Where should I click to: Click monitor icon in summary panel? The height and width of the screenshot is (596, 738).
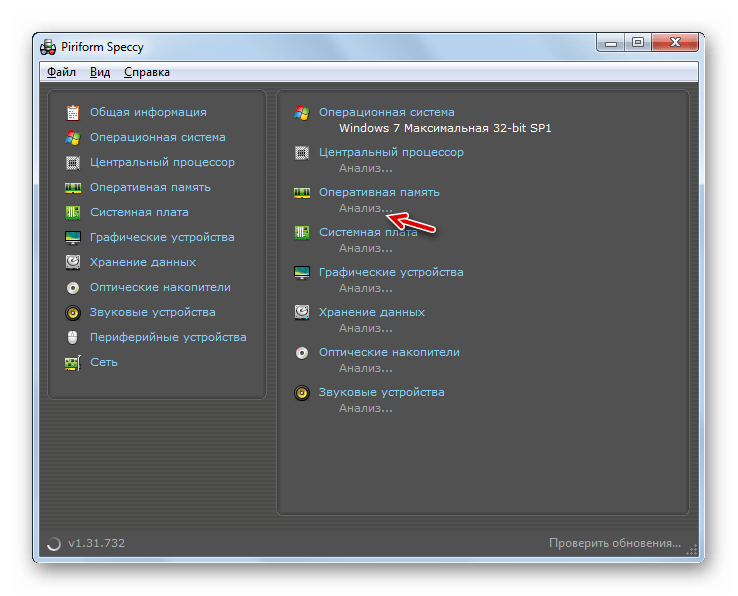pos(302,273)
